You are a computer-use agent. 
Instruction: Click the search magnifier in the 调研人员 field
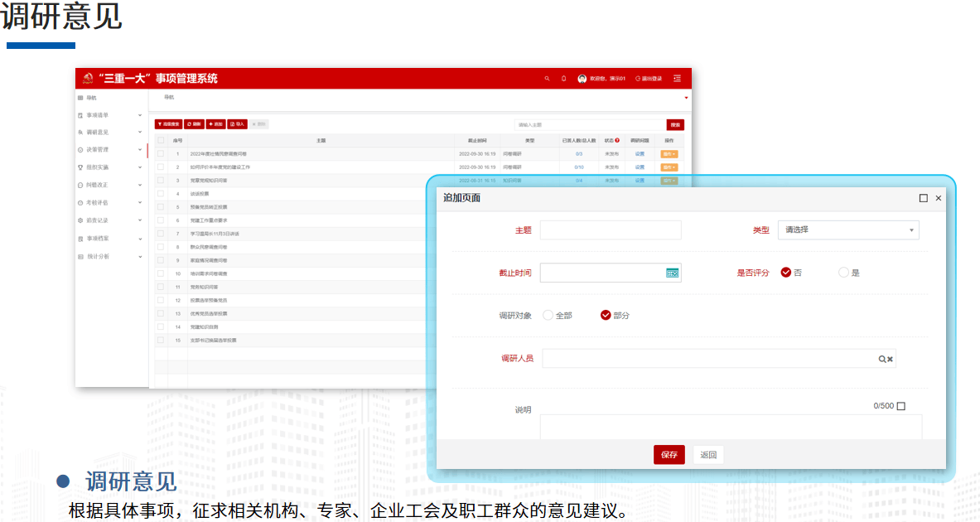point(882,359)
